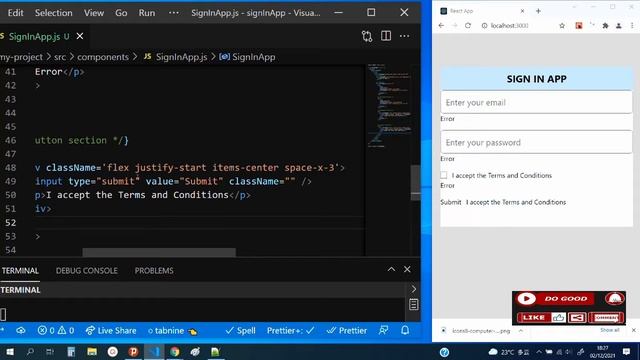
Task: Click the Prettier status bar item
Action: click(347, 330)
